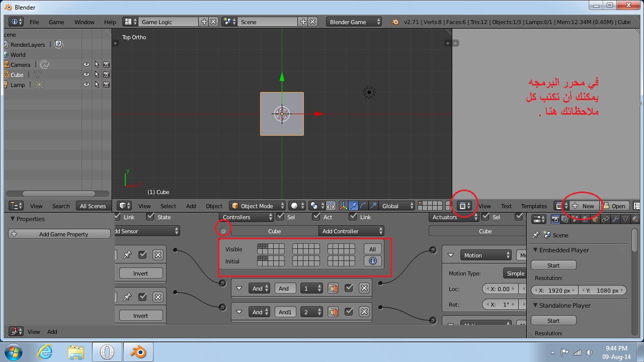The width and height of the screenshot is (644, 362).
Task: Open the Controllers header dropdown
Action: pyautogui.click(x=246, y=217)
